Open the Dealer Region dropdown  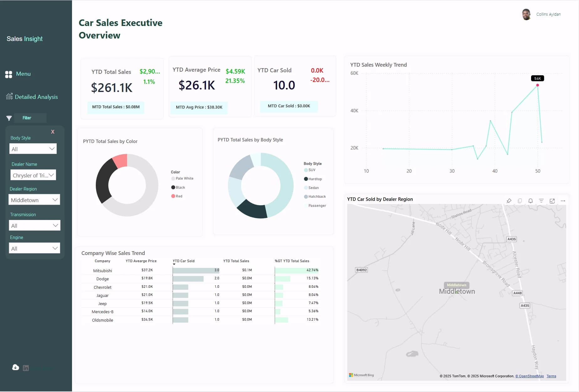[x=34, y=200]
